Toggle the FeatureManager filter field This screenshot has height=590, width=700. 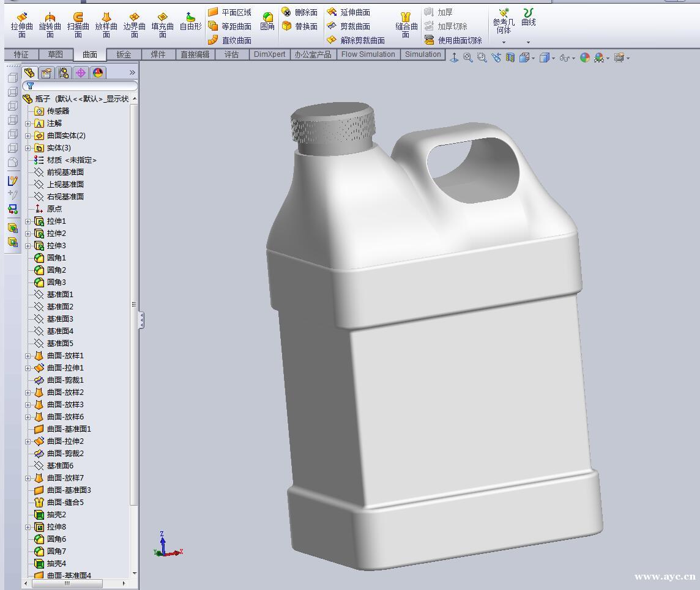point(29,86)
